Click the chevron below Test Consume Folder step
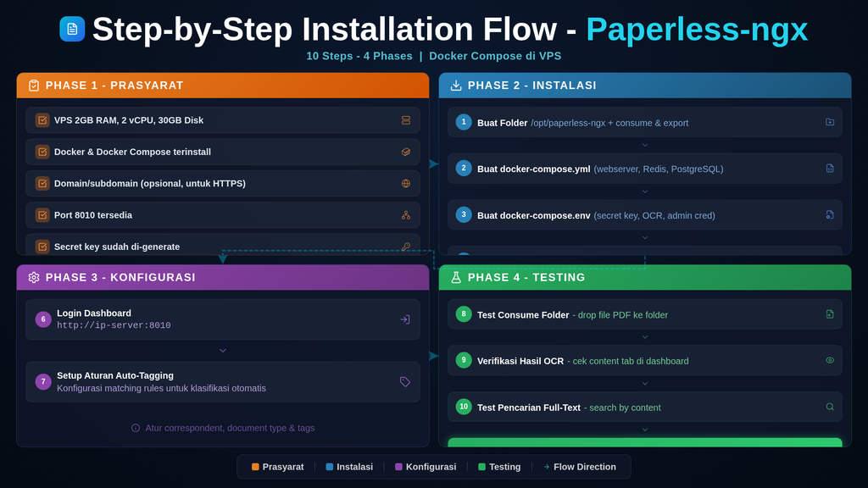The height and width of the screenshot is (488, 868). pyautogui.click(x=645, y=337)
